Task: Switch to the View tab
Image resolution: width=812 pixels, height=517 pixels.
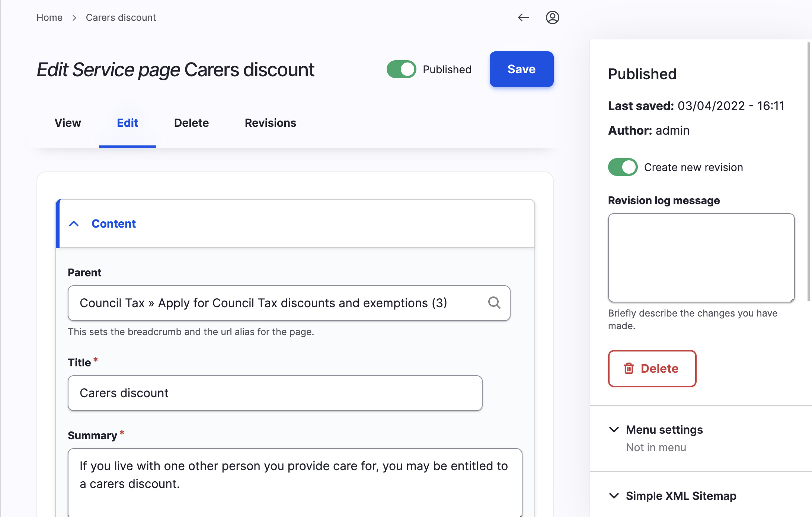Action: pyautogui.click(x=68, y=123)
